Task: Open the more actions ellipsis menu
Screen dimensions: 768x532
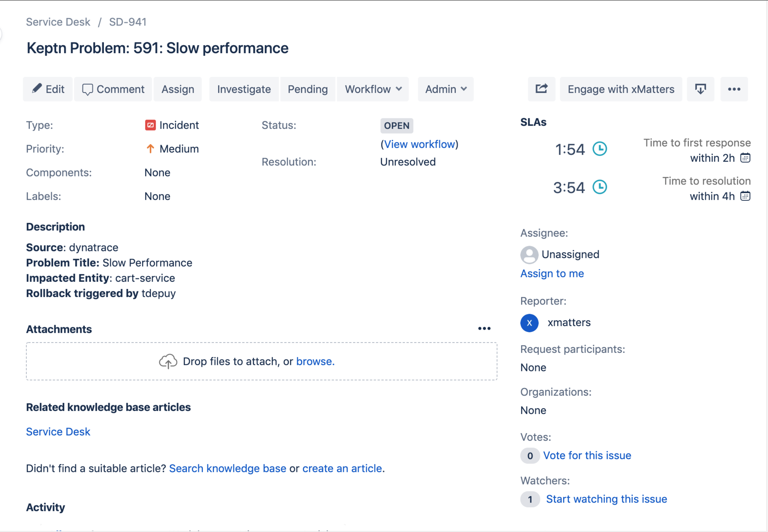Action: [734, 89]
